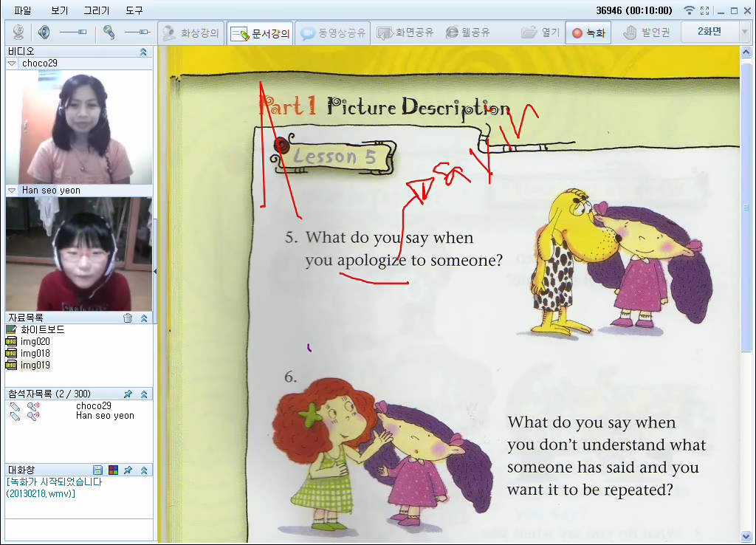The width and height of the screenshot is (756, 545).
Task: Click the microphone icon in the toolbar
Action: click(x=109, y=32)
